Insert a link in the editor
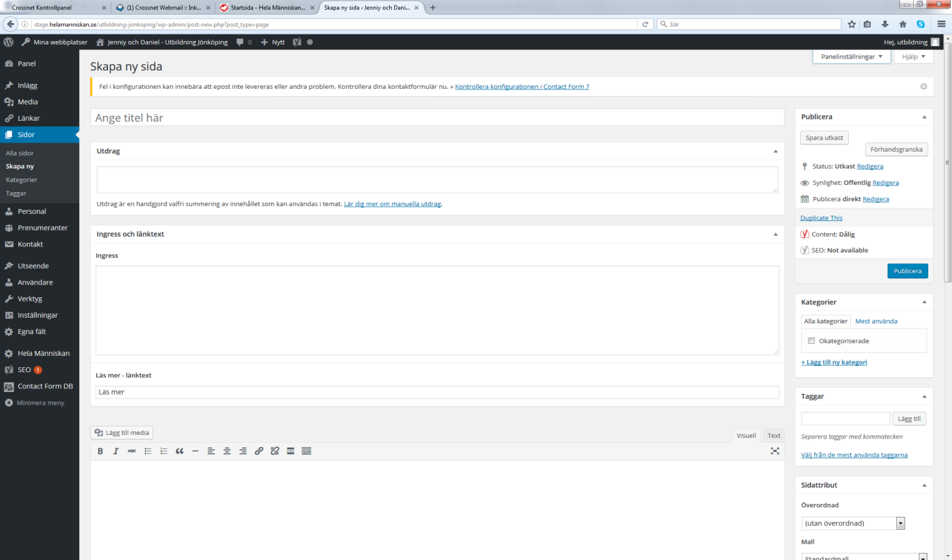 pos(259,451)
